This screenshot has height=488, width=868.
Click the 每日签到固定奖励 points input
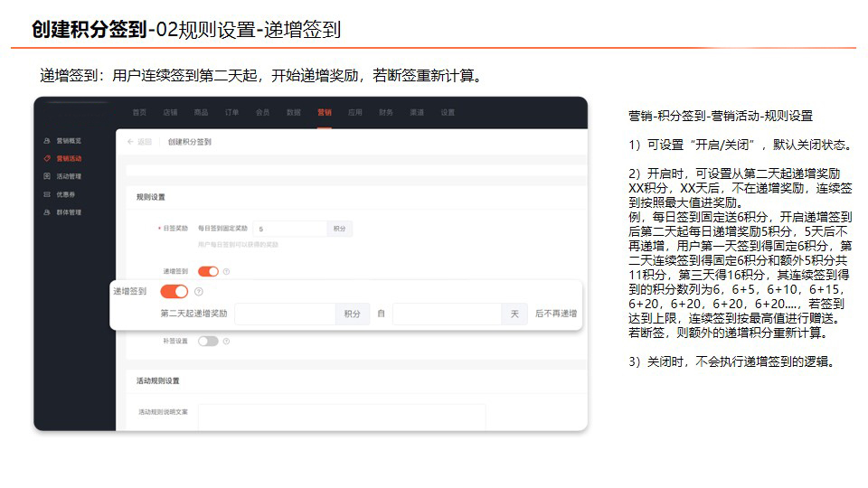[x=289, y=229]
